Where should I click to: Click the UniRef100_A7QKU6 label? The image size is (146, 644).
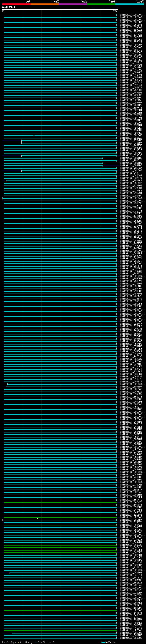pyautogui.click(x=131, y=140)
